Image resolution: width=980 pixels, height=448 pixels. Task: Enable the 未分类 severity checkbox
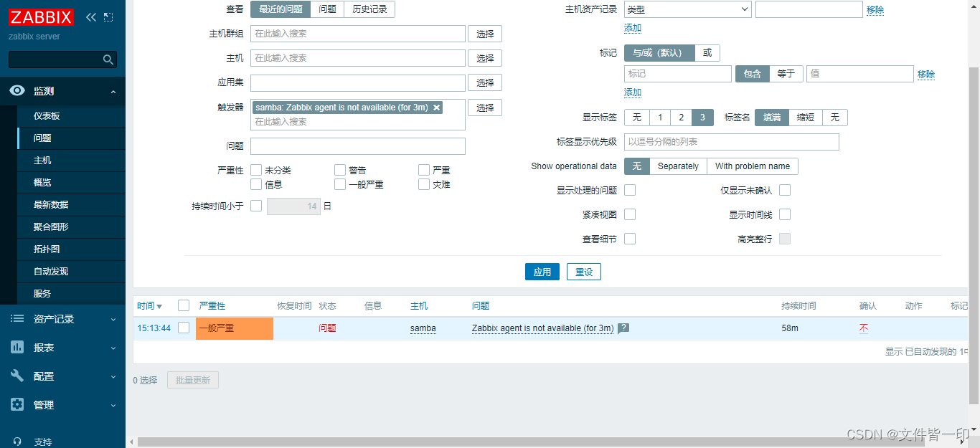point(256,170)
